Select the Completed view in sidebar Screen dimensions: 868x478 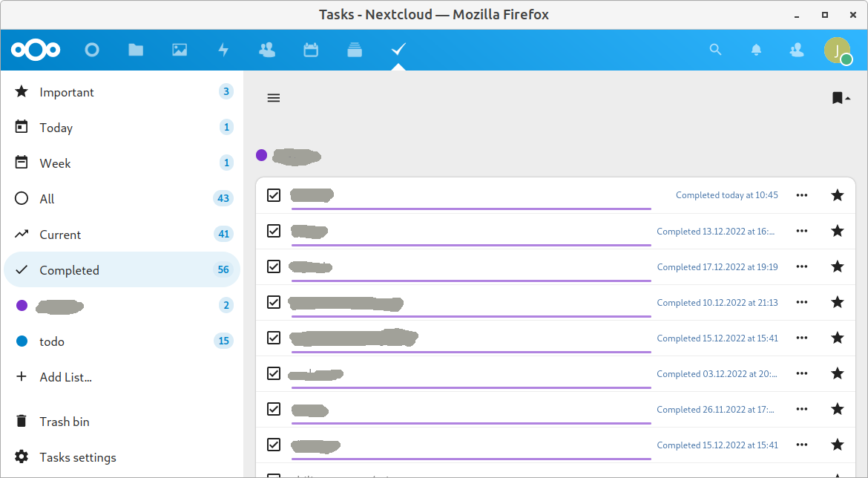point(69,269)
